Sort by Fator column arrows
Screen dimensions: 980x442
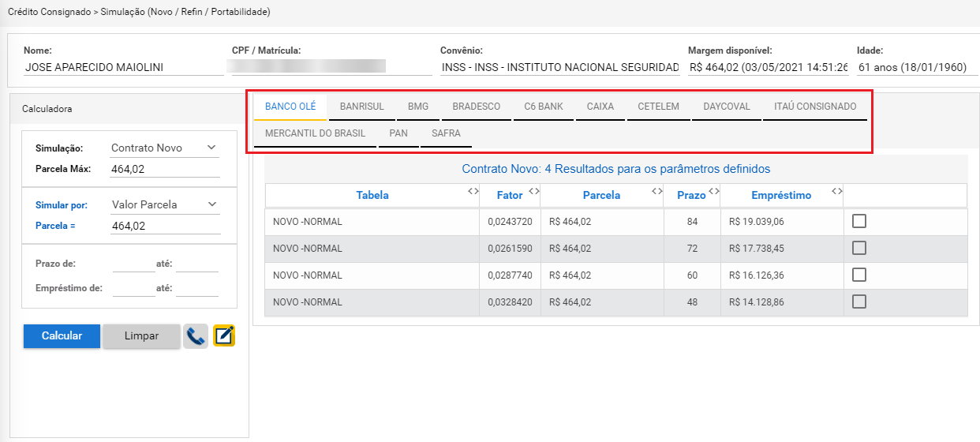(x=534, y=191)
